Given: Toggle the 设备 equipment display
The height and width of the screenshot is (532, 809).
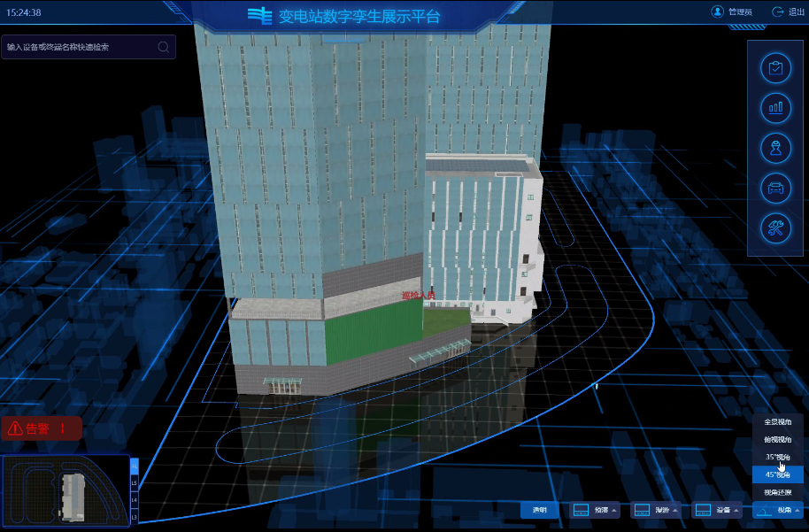Looking at the screenshot, I should [x=717, y=510].
